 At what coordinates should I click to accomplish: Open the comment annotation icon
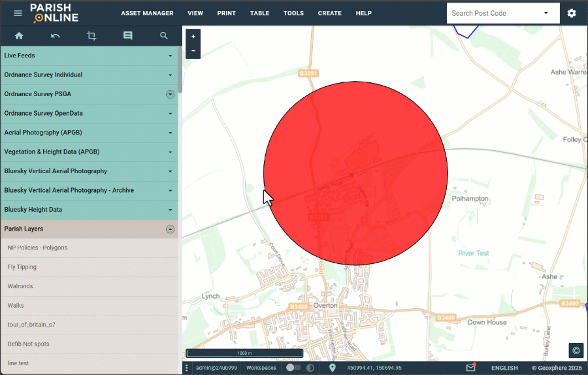tap(127, 36)
